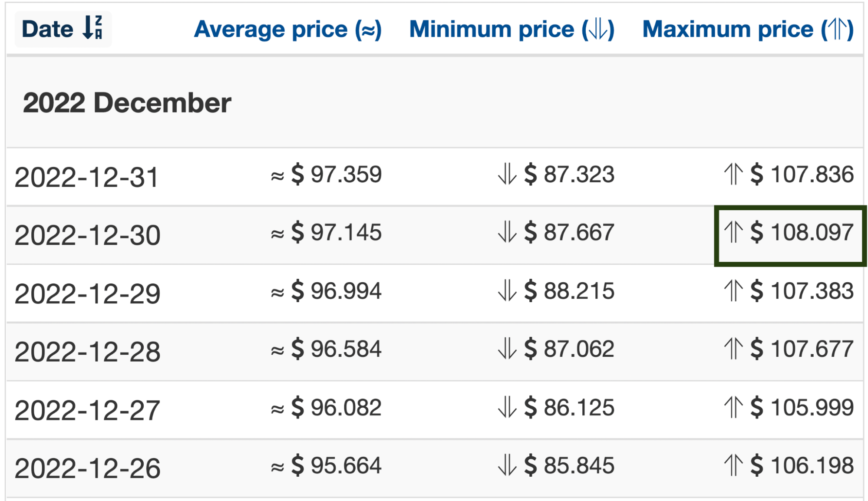Click the approx icon beside $ 97.359

[277, 176]
